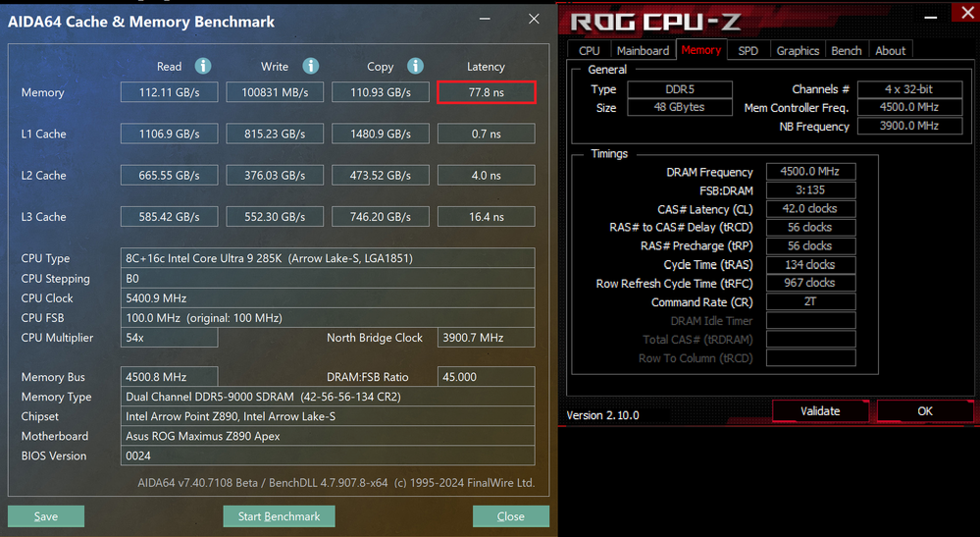Click the Command Rate value 2T
This screenshot has width=980, height=537.
[x=810, y=301]
